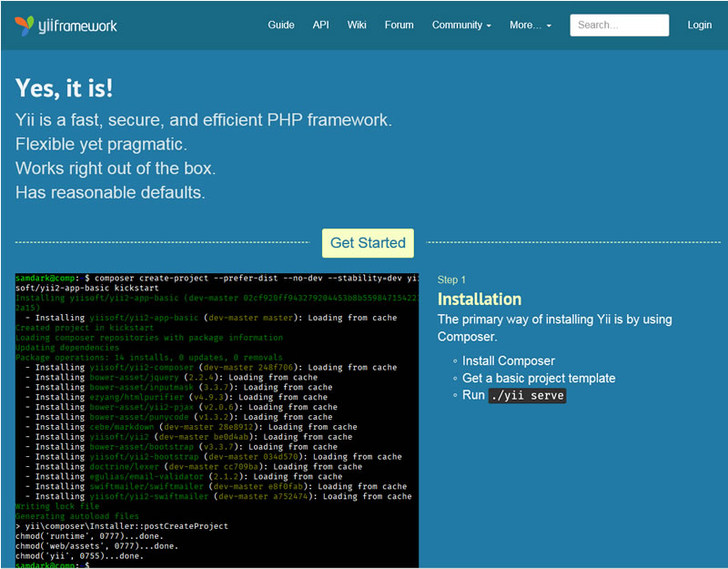The image size is (728, 569).
Task: Click the 'Yes, it is!' headline
Action: tap(64, 88)
